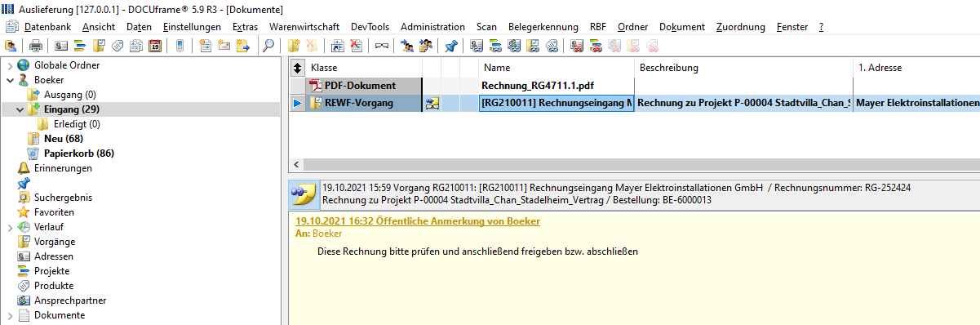Click the Klasse column header

click(x=363, y=68)
